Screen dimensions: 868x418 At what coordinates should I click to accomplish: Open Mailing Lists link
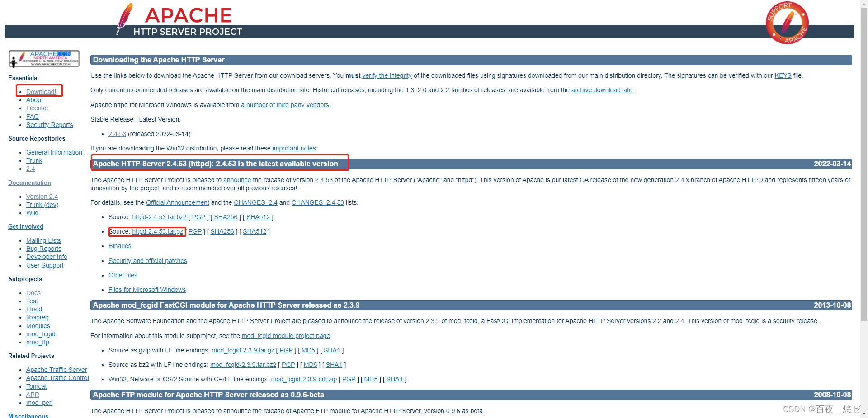coord(43,240)
